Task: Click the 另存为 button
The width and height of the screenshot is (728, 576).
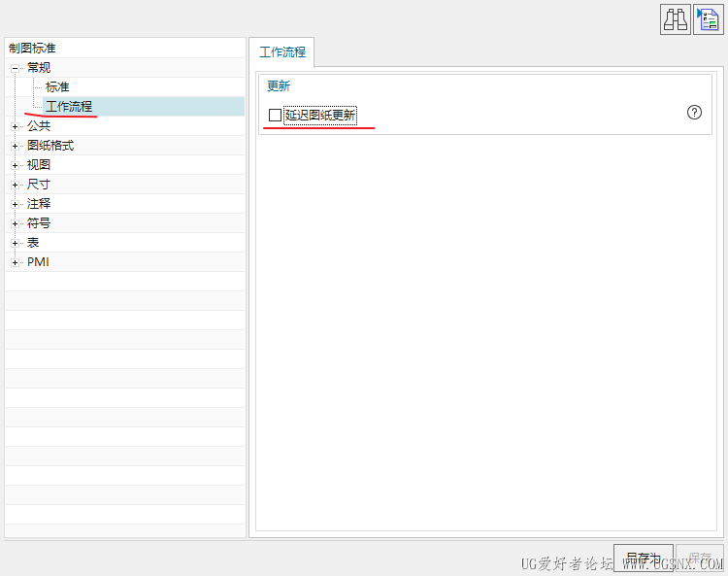Action: [x=643, y=558]
